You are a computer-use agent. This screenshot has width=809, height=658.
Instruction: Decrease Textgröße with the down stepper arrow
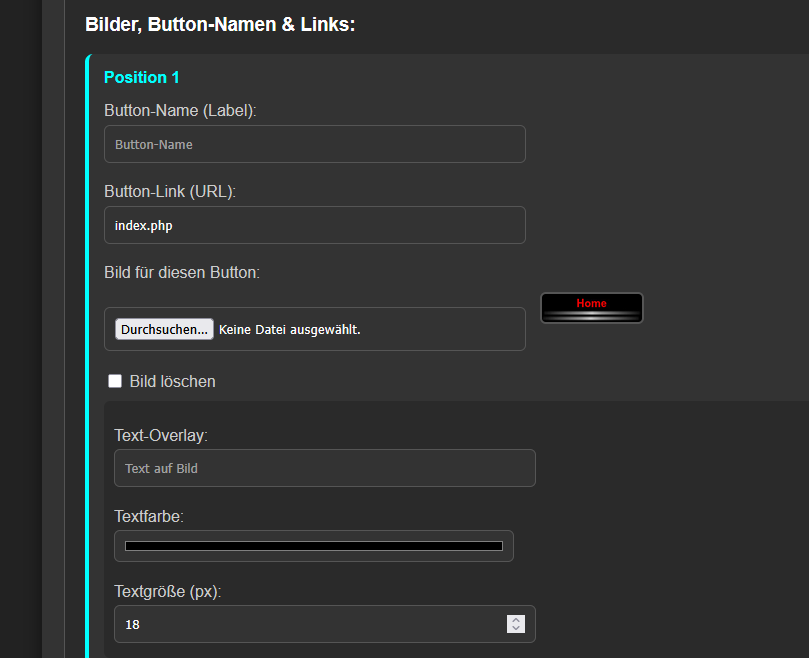pyautogui.click(x=516, y=629)
